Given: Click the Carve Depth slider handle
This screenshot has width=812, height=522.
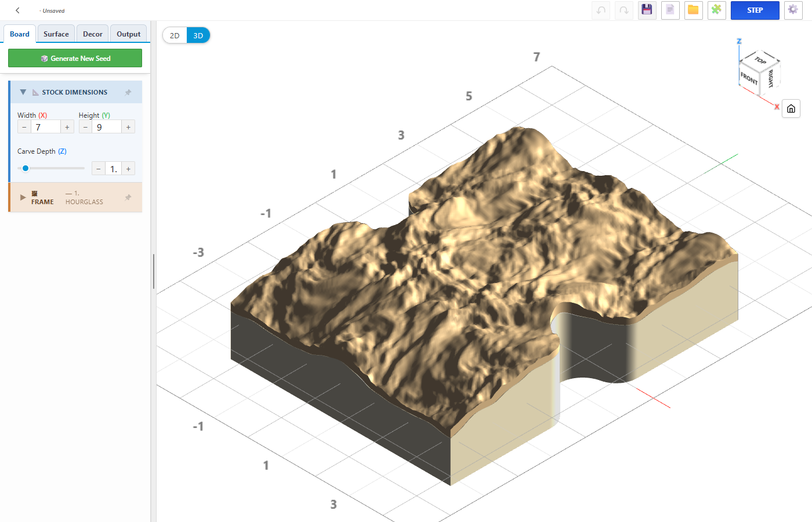Looking at the screenshot, I should tap(26, 168).
